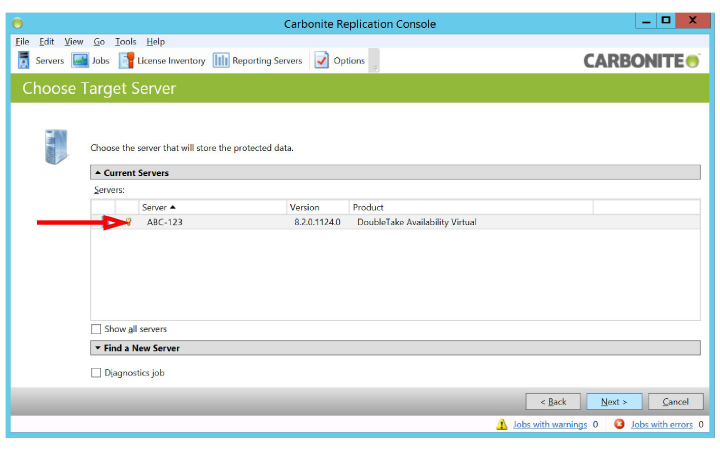
Task: Select the ABC-123 server row
Action: [395, 222]
